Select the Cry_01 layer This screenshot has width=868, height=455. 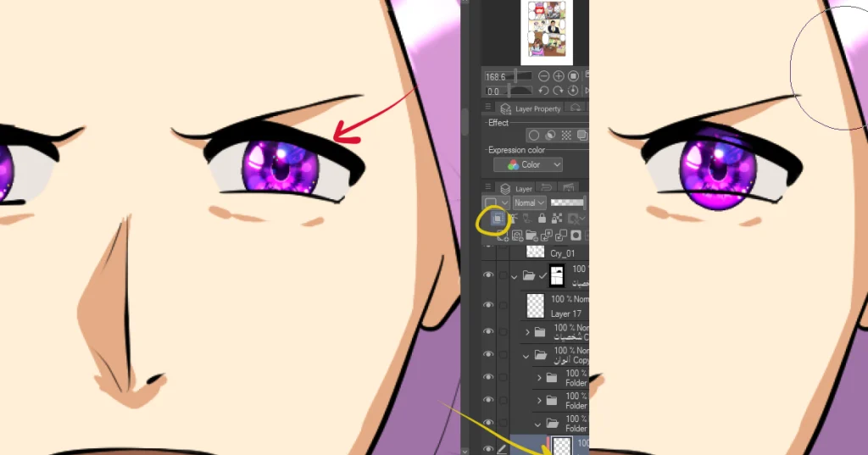(563, 253)
